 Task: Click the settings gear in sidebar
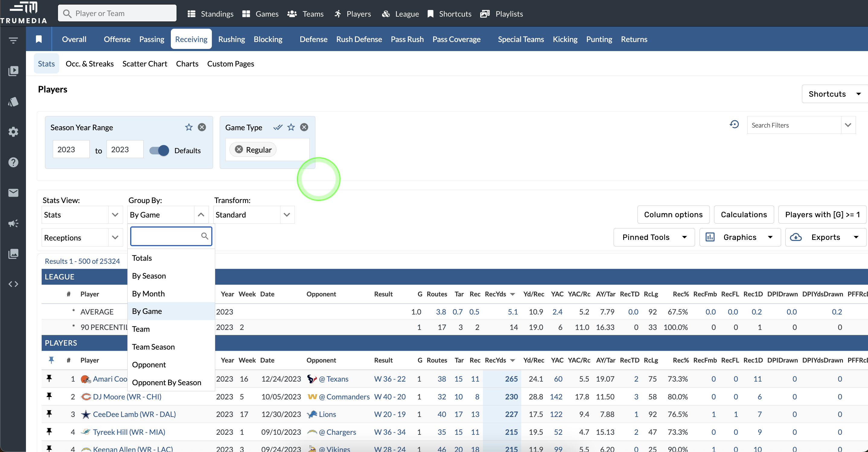(13, 132)
